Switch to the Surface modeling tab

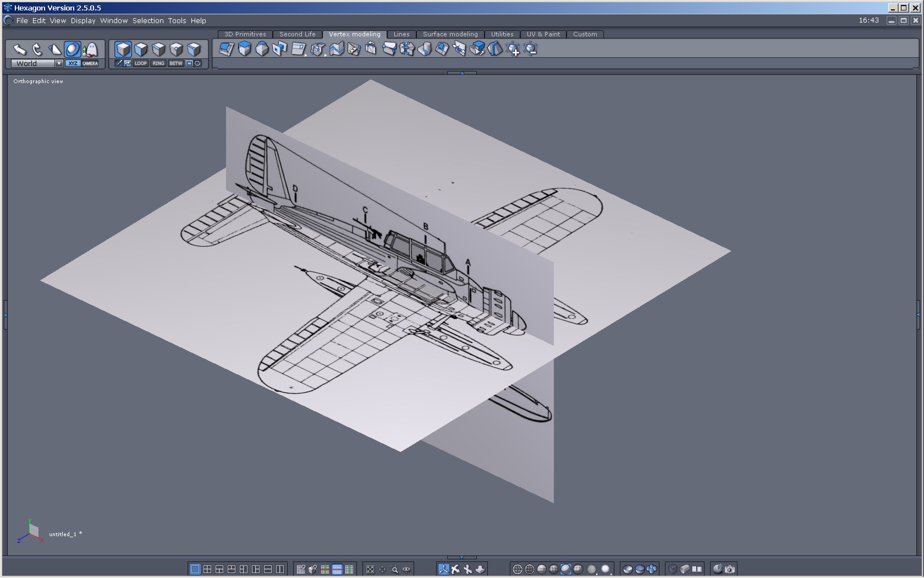(450, 34)
